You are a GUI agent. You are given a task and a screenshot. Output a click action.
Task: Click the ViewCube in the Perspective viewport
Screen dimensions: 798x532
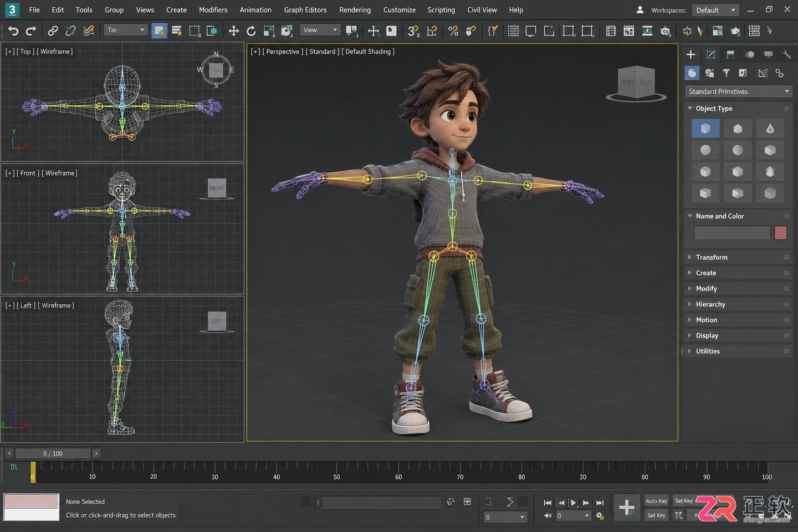pyautogui.click(x=636, y=83)
